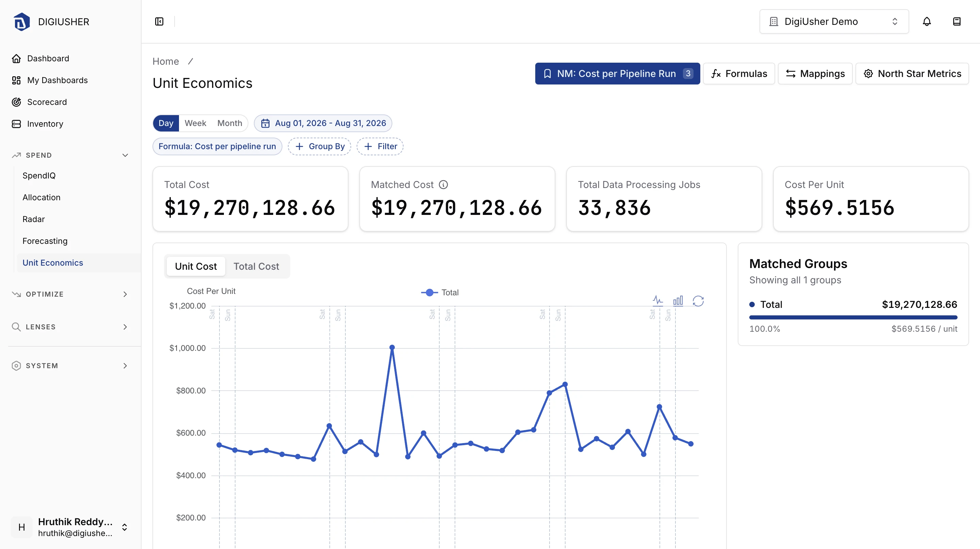Click the $569.5156 / unit text
Viewport: 980px width, 549px height.
coord(924,329)
